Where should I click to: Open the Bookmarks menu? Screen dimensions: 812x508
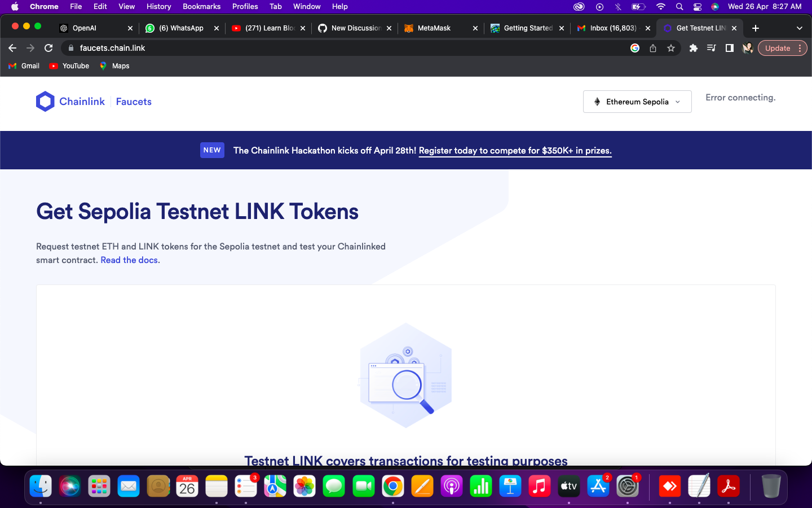click(x=201, y=6)
